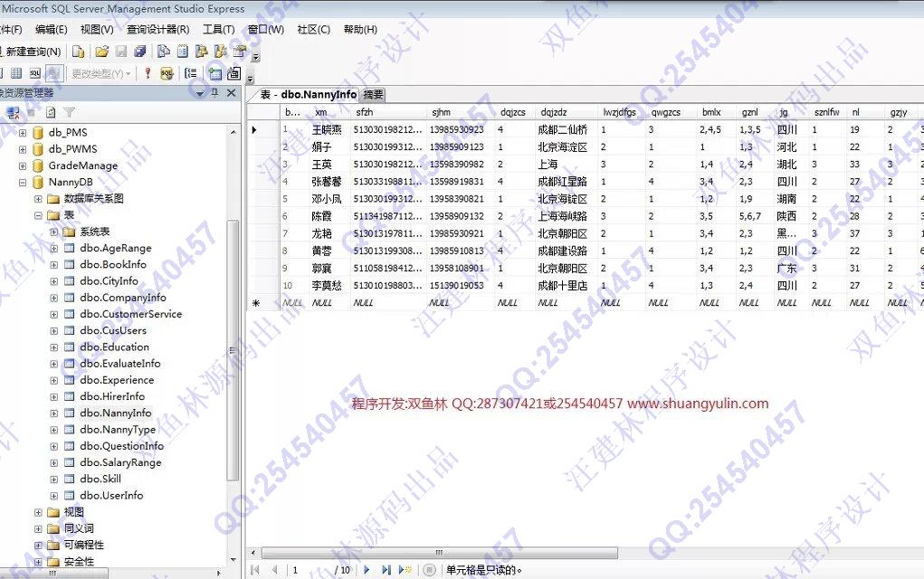Click the Object Explorer scroll-down arrow
This screenshot has width=924, height=579.
(233, 560)
